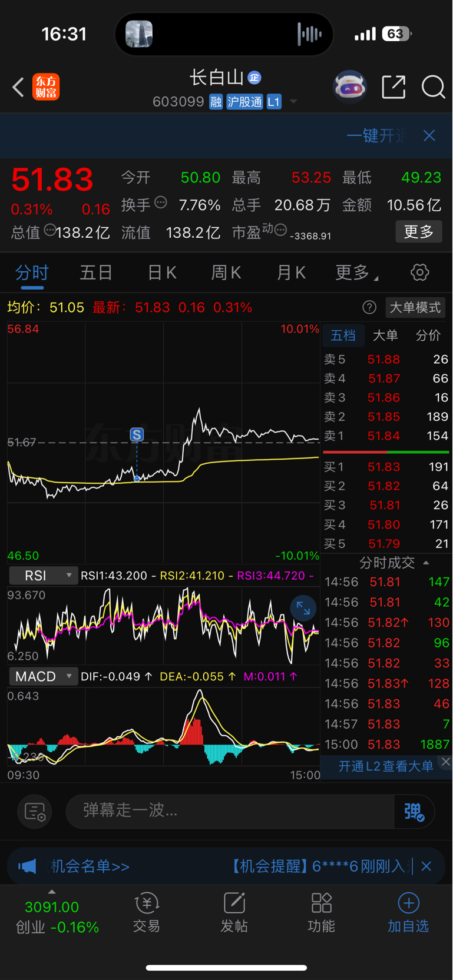Tap the iOS Dynamic Island activity
The image size is (453, 980).
[x=224, y=34]
